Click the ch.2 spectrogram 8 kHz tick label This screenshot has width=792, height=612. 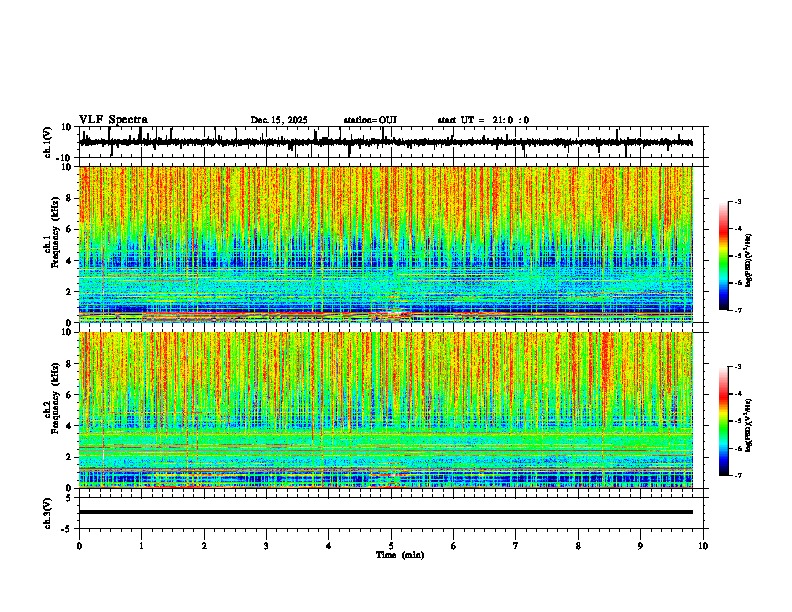click(x=69, y=364)
